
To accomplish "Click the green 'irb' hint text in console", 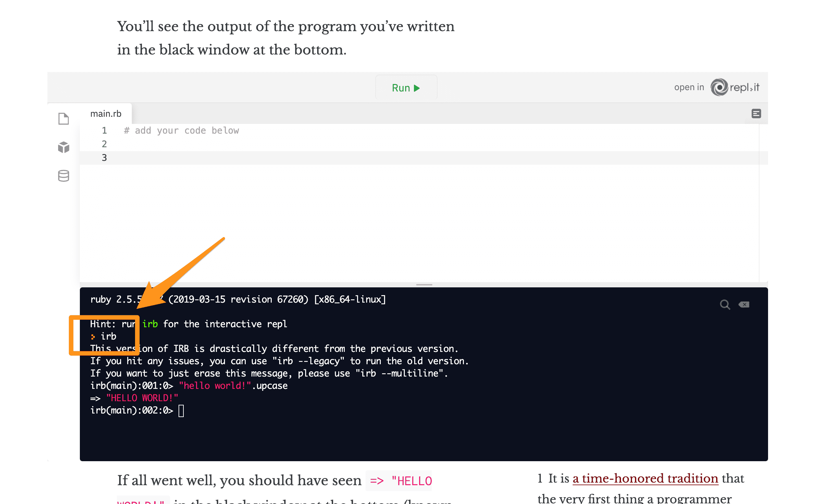I will pyautogui.click(x=150, y=324).
